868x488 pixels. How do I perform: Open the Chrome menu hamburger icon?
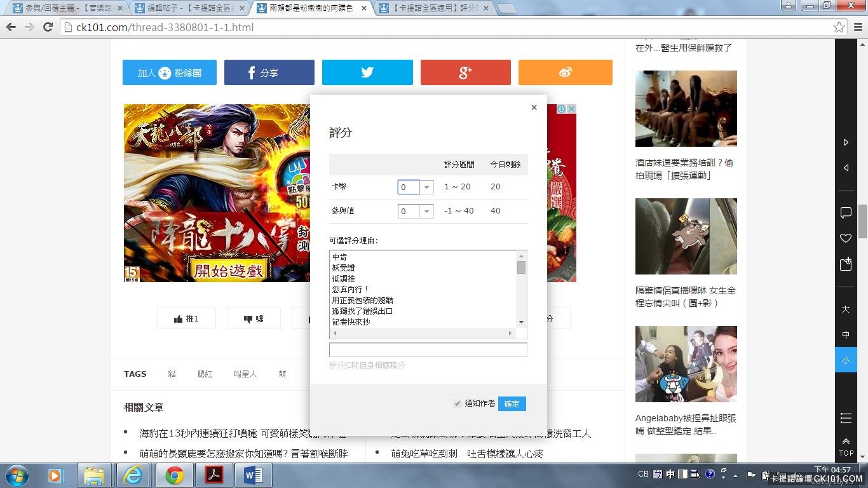(x=857, y=27)
